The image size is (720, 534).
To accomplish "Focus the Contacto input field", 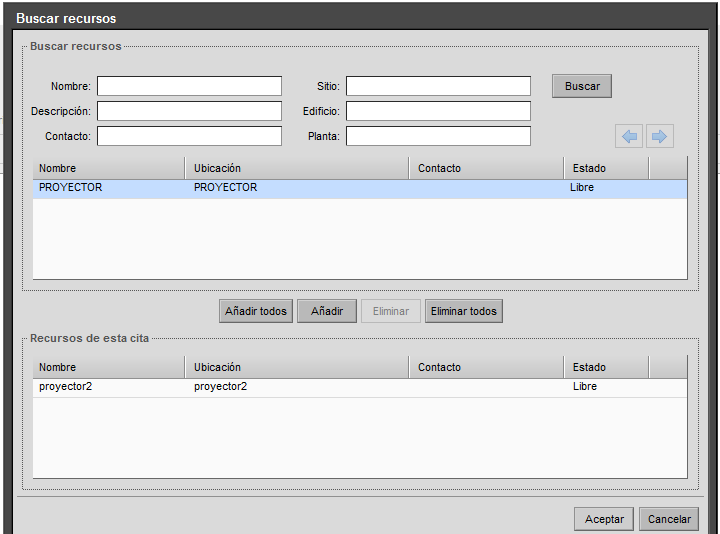I will [189, 136].
